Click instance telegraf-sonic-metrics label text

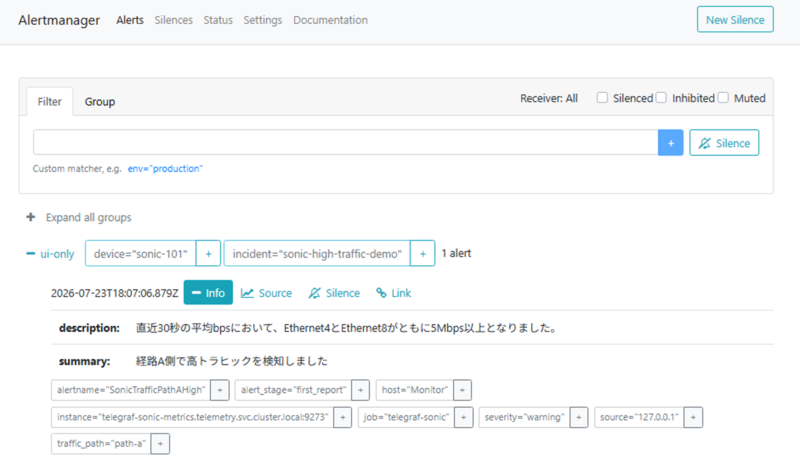coord(192,417)
